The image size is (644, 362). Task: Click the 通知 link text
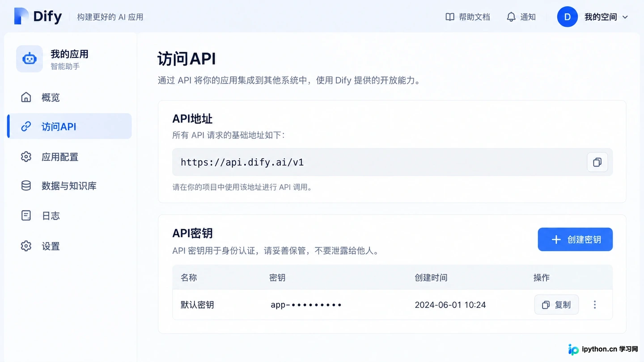click(x=528, y=17)
